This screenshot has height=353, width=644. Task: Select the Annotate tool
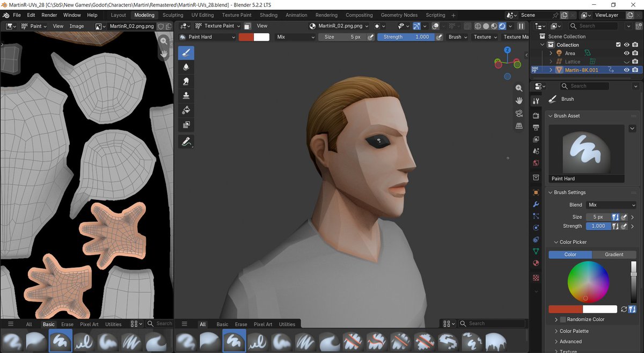186,142
